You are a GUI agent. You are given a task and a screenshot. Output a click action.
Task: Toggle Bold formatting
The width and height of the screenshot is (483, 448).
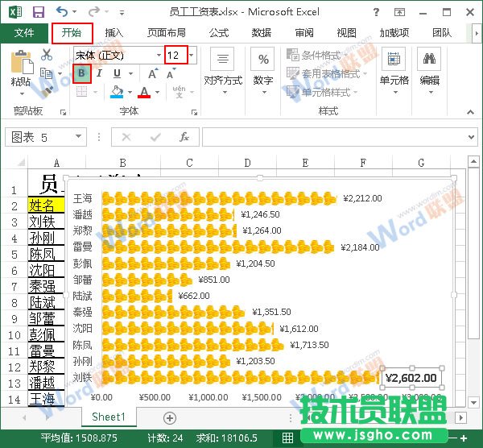pyautogui.click(x=81, y=73)
